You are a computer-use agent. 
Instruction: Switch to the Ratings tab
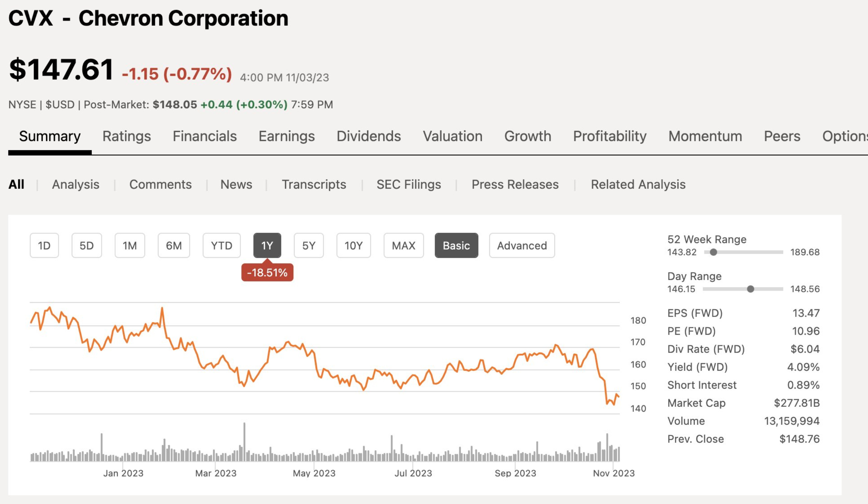(x=126, y=136)
